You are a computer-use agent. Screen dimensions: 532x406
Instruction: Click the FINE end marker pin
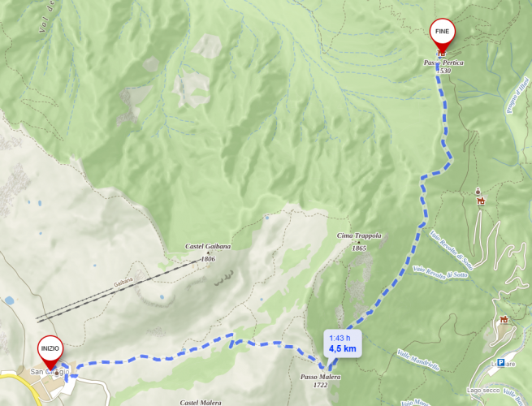point(442,35)
